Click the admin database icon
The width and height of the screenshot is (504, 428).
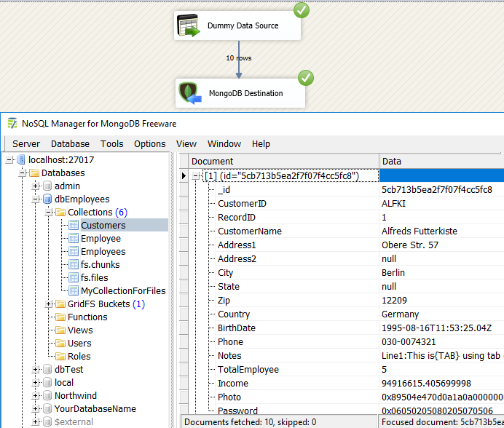tap(47, 186)
